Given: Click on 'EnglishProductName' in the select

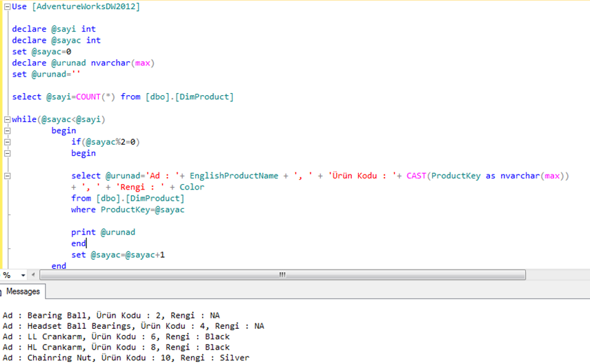Looking at the screenshot, I should click(x=234, y=176).
